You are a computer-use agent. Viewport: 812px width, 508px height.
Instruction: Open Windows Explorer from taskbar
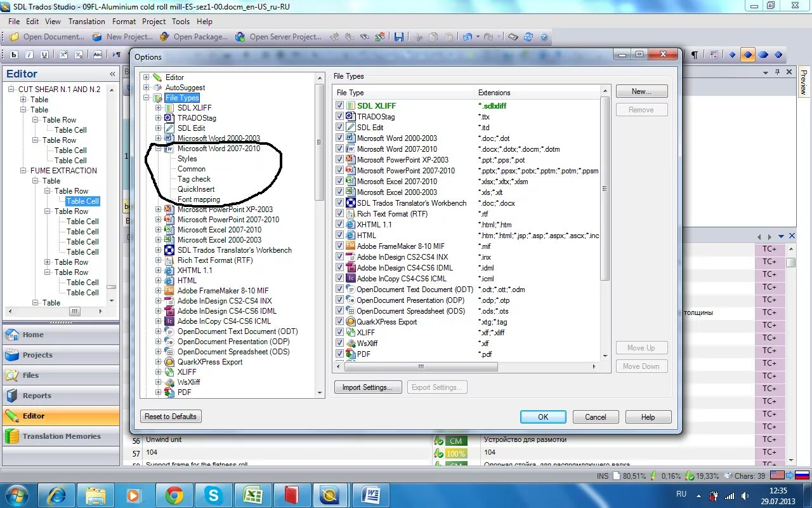coord(96,495)
